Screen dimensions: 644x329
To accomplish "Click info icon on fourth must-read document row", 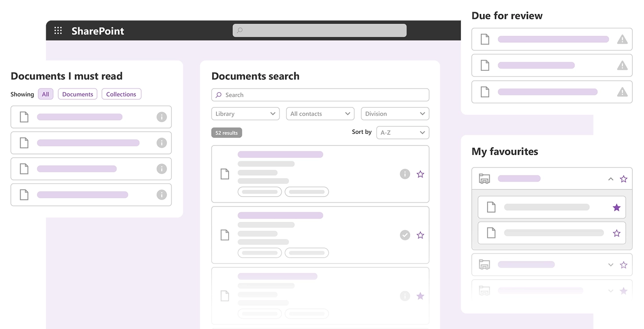I will coord(161,195).
